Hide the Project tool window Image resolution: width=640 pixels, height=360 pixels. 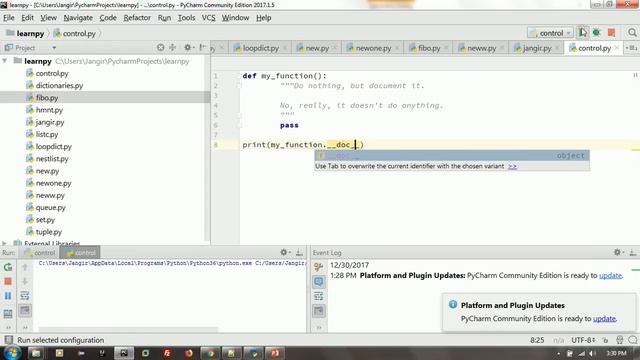pyautogui.click(x=202, y=48)
